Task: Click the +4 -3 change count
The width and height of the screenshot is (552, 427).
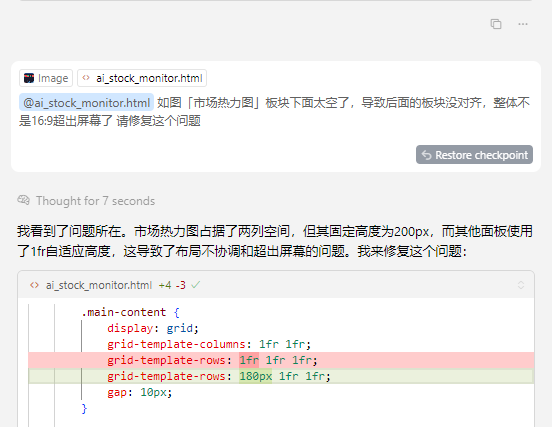Action: [172, 285]
